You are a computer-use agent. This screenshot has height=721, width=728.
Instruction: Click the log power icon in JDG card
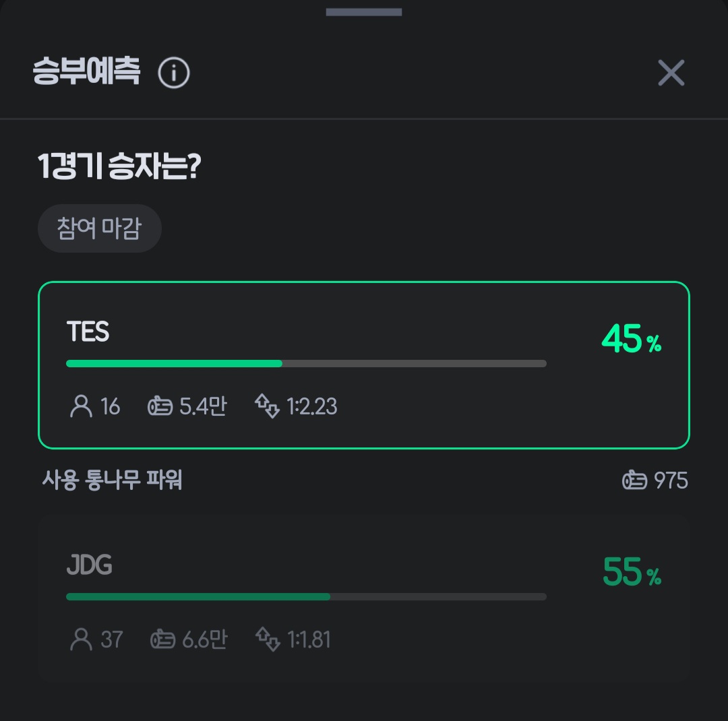[162, 639]
